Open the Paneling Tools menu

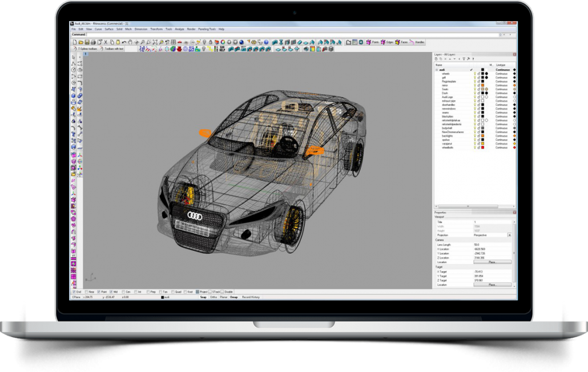(x=207, y=29)
